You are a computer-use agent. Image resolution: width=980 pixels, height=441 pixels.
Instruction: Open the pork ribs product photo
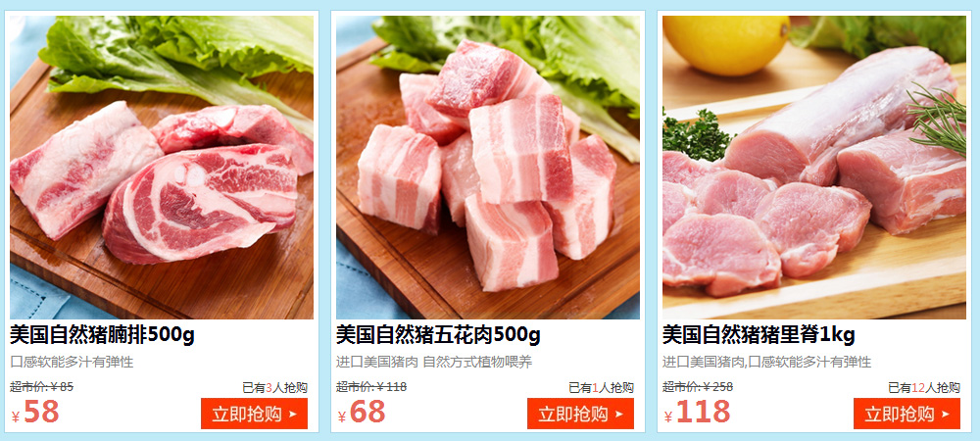tap(162, 168)
